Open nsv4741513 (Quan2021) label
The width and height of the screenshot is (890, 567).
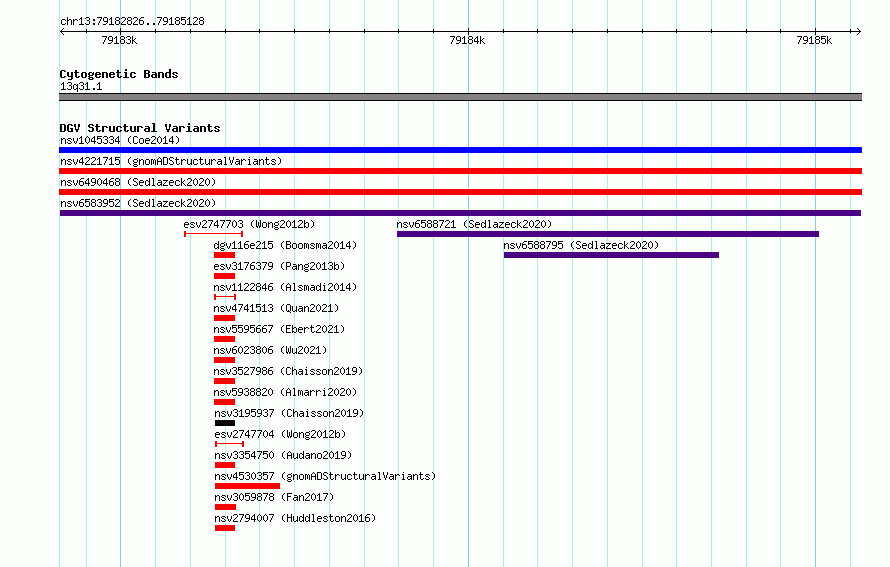276,308
